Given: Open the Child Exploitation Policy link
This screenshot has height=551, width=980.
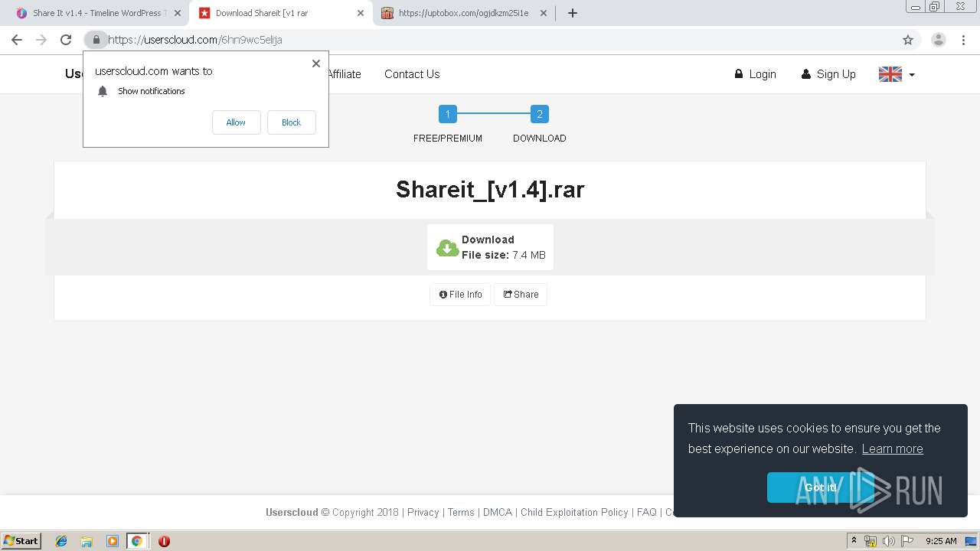Looking at the screenshot, I should coord(574,513).
